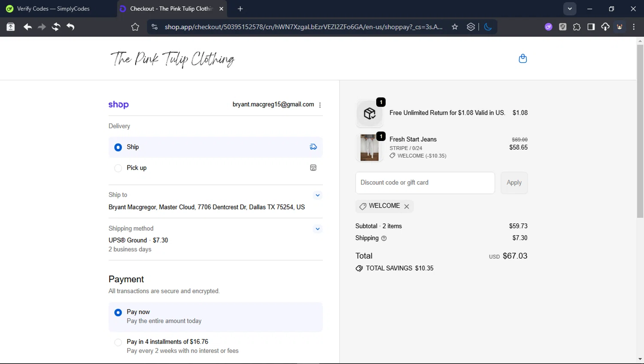Select the Ship delivery option
This screenshot has height=364, width=644.
point(216,147)
